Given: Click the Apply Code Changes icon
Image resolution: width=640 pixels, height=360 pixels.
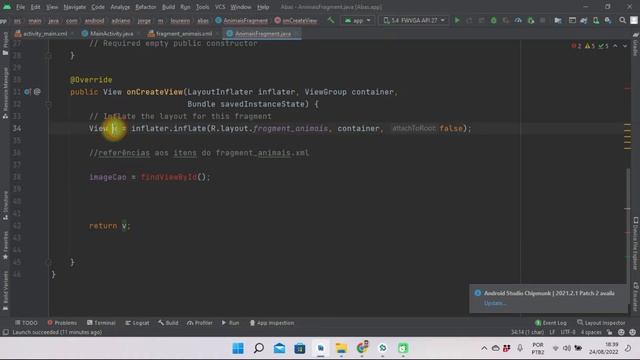Looking at the screenshot, I should pyautogui.click(x=481, y=20).
